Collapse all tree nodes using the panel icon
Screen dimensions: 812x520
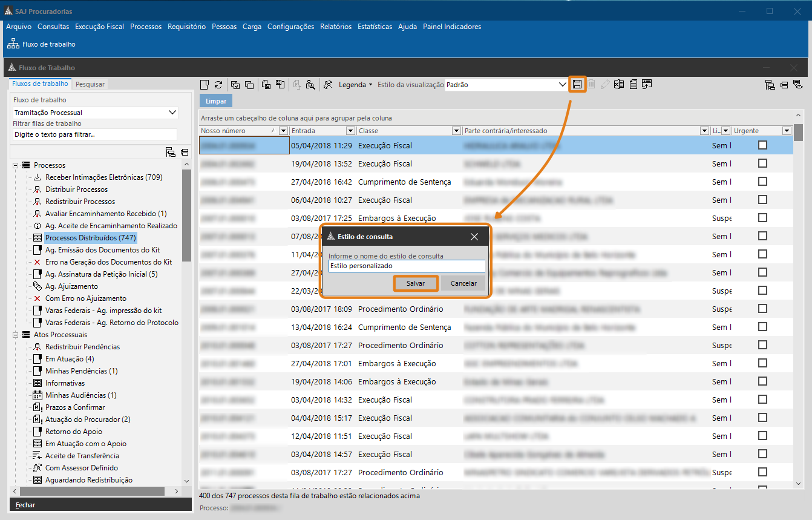pos(185,153)
